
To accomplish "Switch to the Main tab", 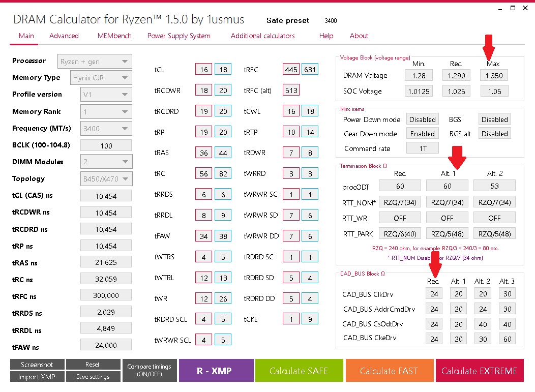I will pos(26,36).
